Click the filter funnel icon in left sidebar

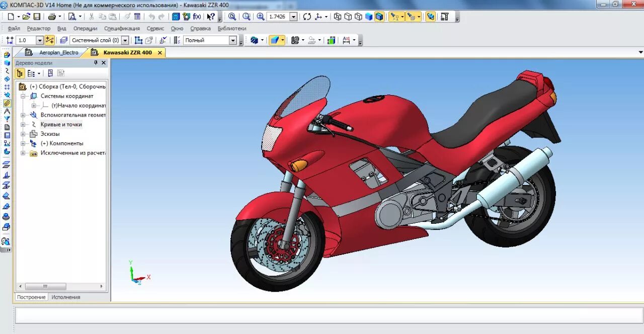7,119
